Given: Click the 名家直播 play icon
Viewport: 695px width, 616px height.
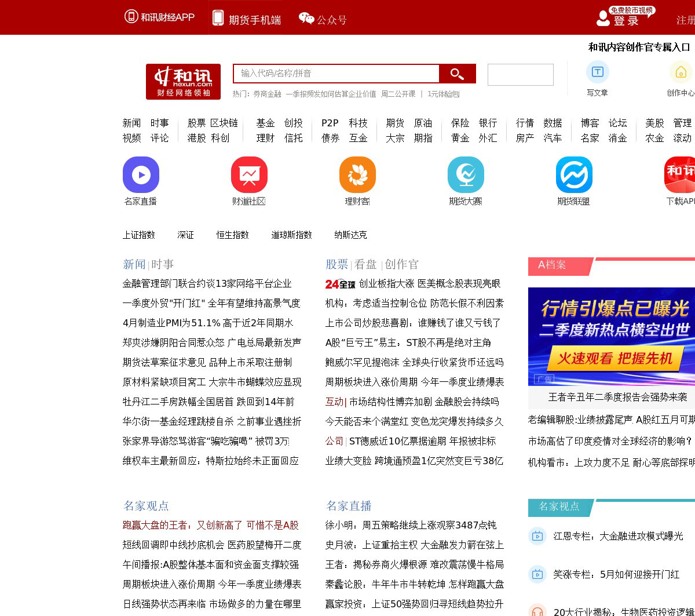Looking at the screenshot, I should click(141, 175).
